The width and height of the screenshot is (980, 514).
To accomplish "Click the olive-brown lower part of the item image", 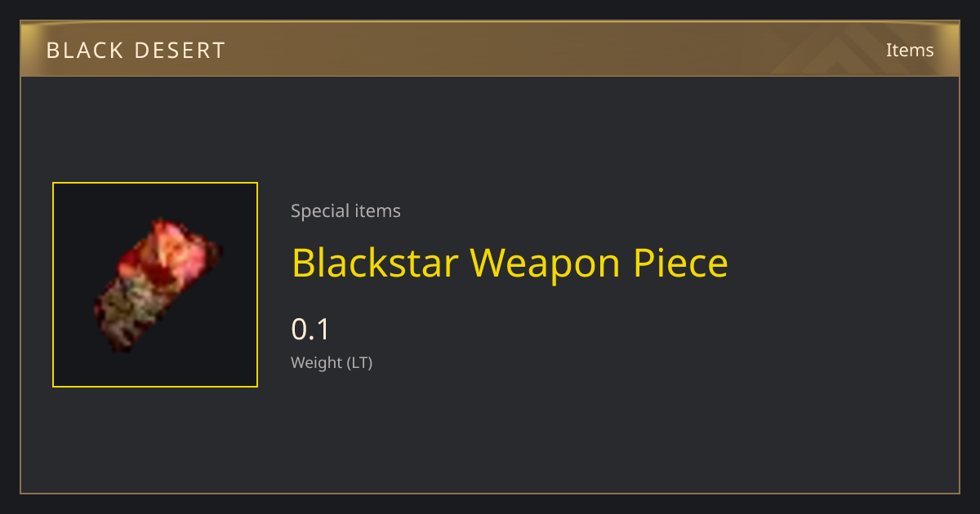I will [131, 314].
